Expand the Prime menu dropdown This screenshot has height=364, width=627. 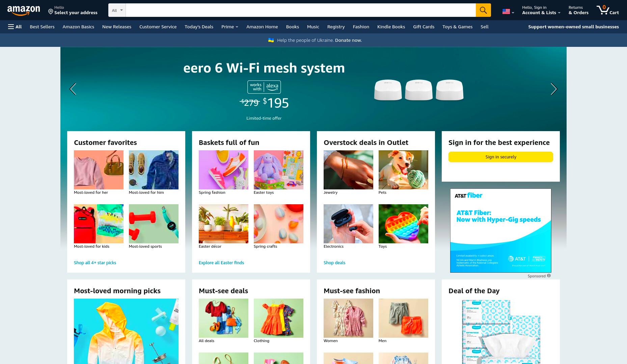click(x=230, y=27)
